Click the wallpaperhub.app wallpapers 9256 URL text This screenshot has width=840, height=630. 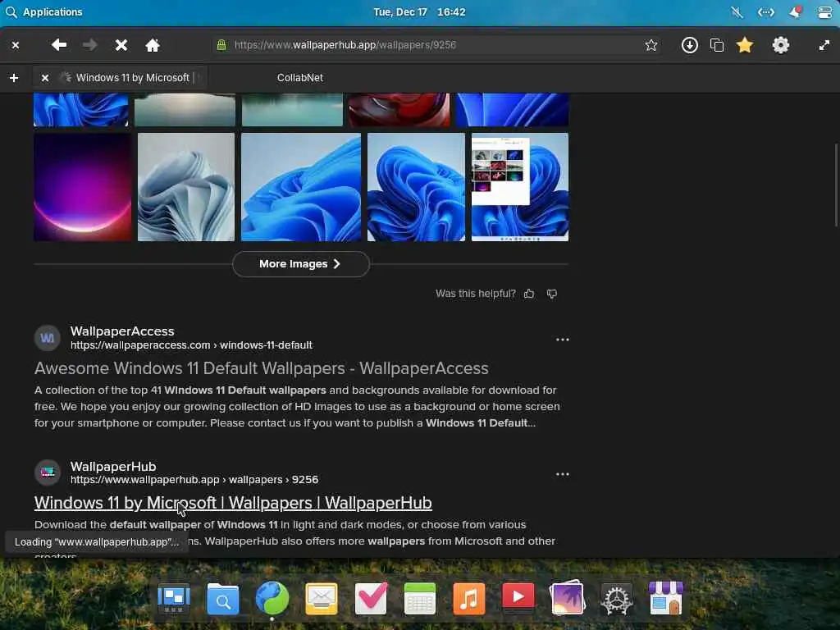click(x=194, y=479)
